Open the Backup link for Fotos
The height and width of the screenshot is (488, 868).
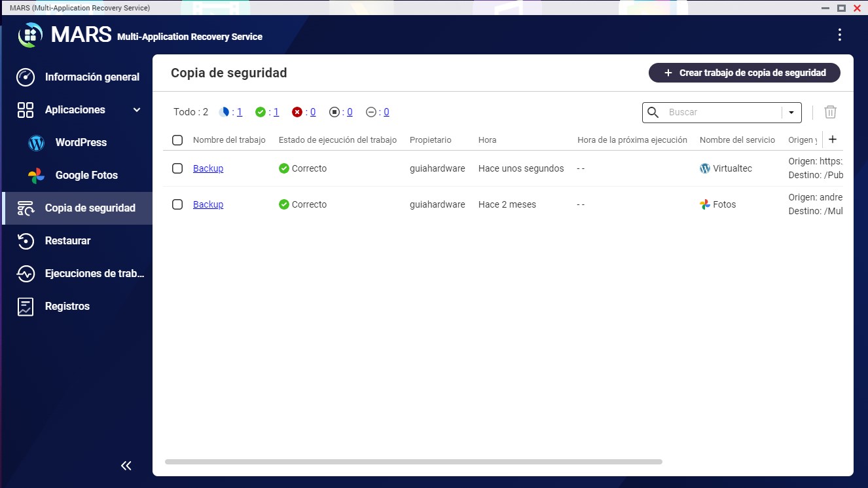tap(208, 204)
